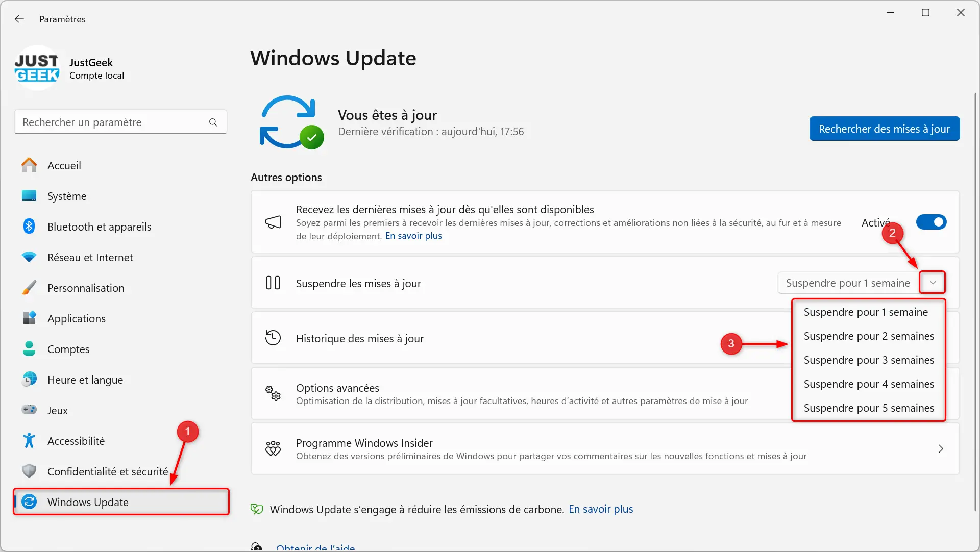Click the Réseau et Internet wifi icon
Viewport: 980px width, 552px height.
(x=29, y=257)
